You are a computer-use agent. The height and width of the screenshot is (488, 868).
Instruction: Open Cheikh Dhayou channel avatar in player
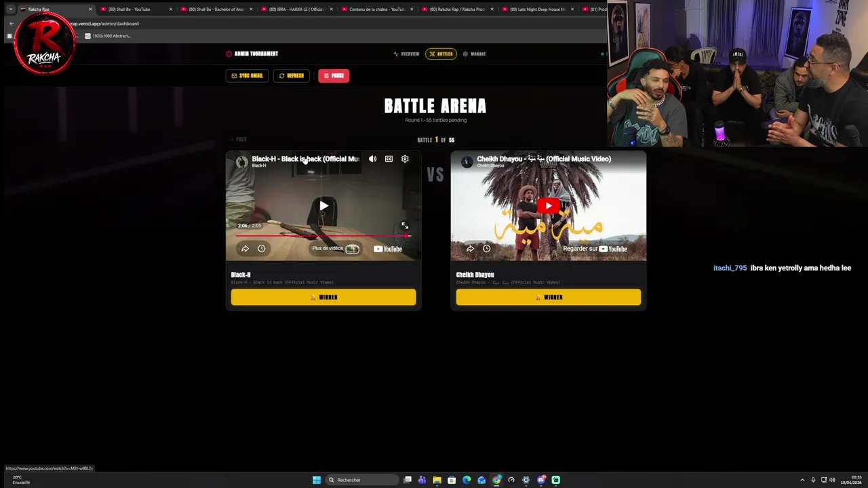tap(467, 161)
